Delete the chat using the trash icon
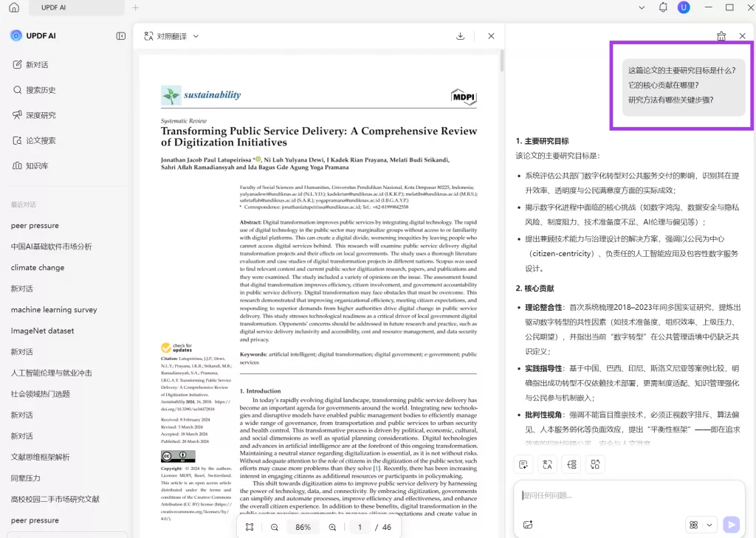This screenshot has width=756, height=538. pyautogui.click(x=721, y=36)
